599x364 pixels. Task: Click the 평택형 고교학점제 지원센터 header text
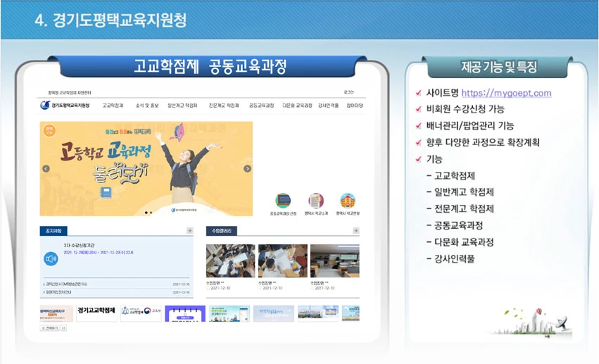(70, 92)
